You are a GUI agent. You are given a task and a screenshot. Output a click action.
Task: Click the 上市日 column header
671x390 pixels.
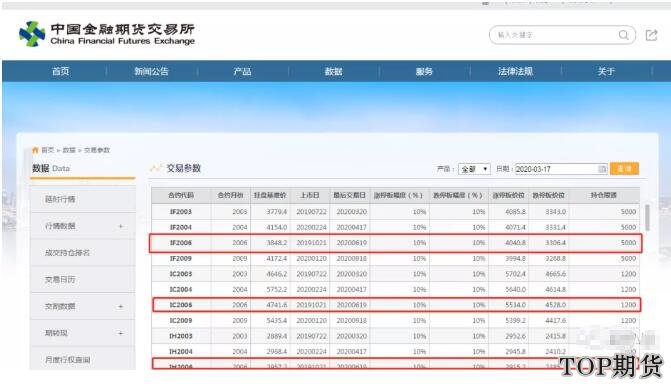[309, 195]
